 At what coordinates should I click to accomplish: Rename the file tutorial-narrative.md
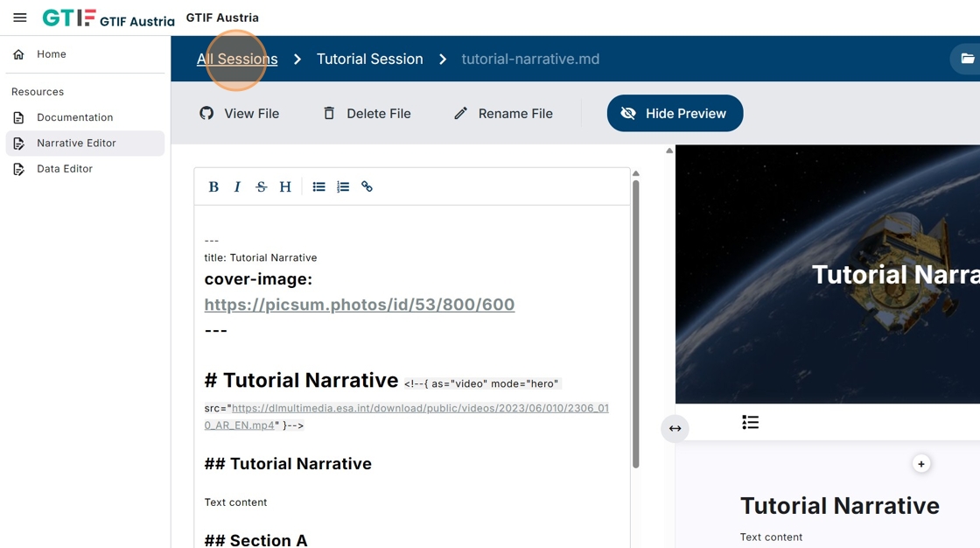[x=503, y=114]
